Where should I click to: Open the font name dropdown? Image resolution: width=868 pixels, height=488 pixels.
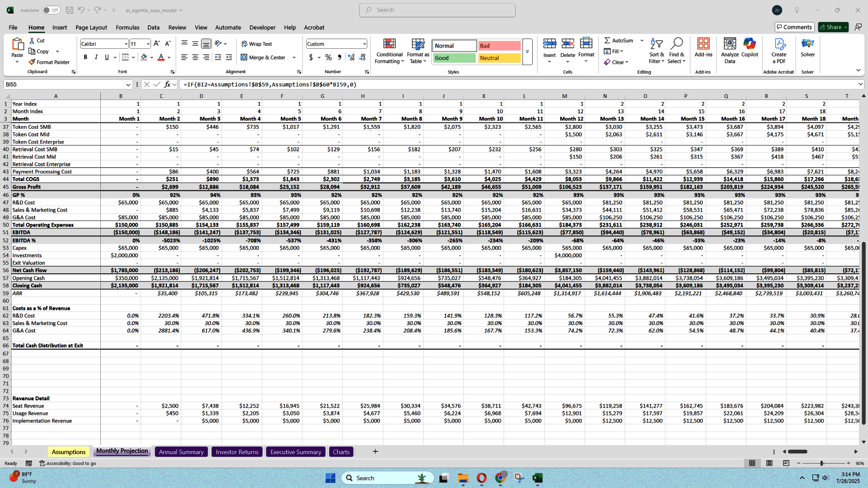[126, 44]
